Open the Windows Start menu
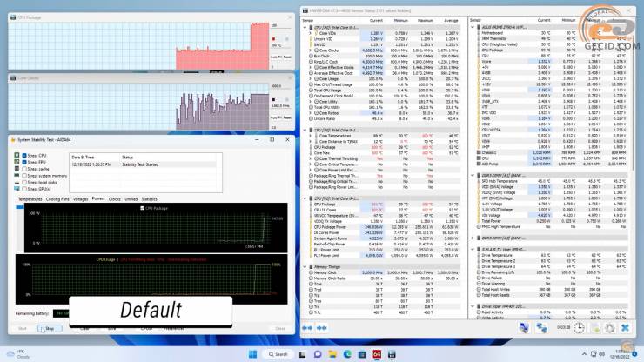This screenshot has width=644, height=362. point(252,354)
